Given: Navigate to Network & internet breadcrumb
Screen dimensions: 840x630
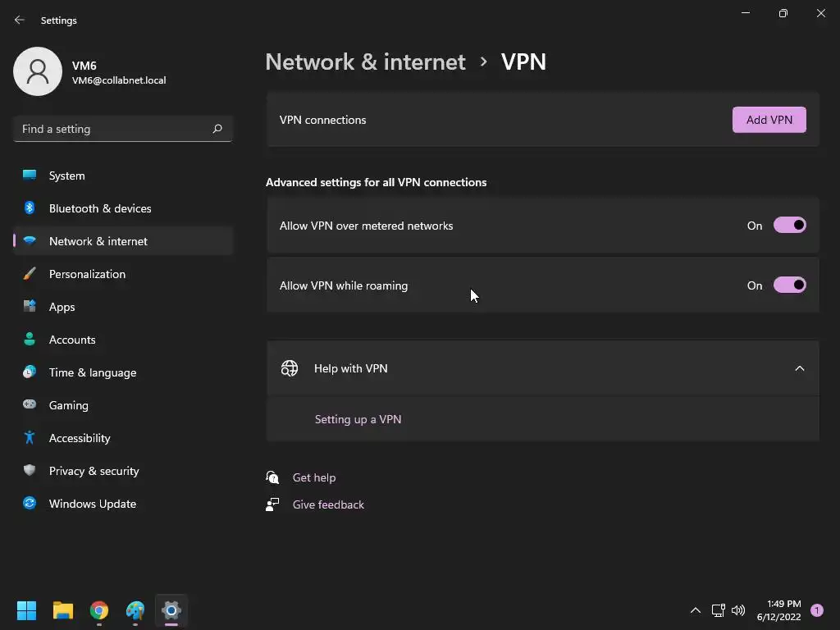Looking at the screenshot, I should [365, 62].
